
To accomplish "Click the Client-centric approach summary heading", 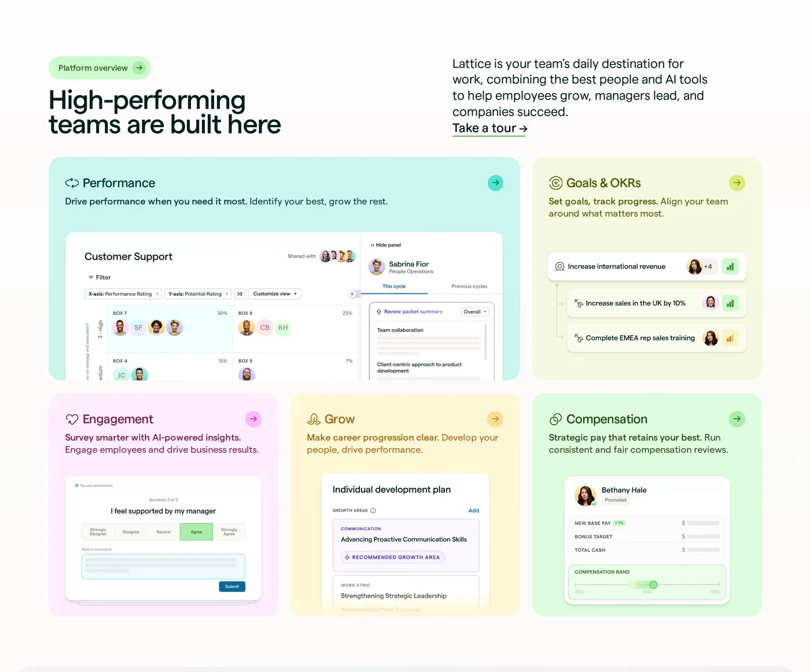I will click(x=419, y=368).
